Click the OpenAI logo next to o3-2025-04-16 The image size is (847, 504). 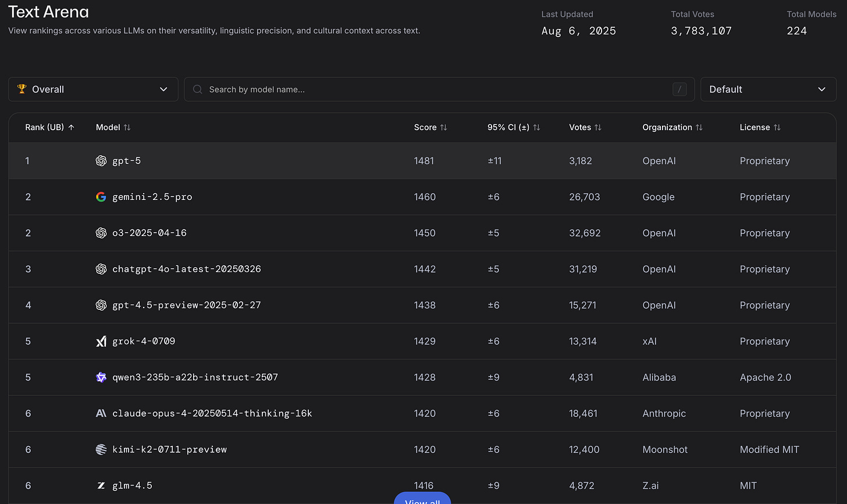101,233
